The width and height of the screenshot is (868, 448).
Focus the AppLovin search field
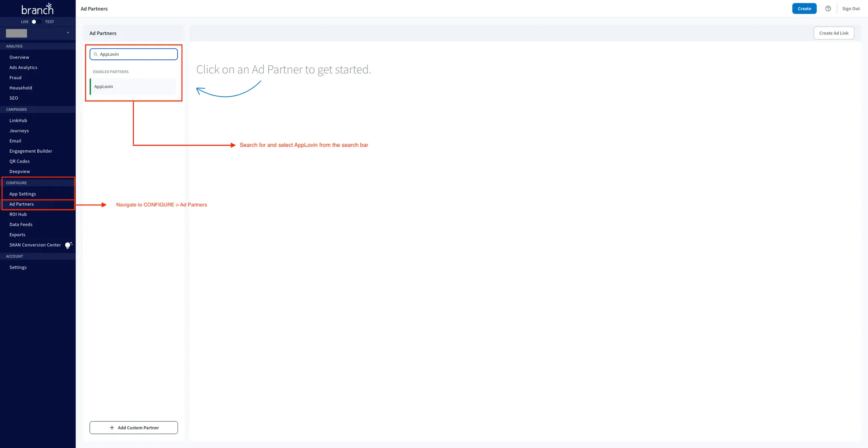point(134,54)
